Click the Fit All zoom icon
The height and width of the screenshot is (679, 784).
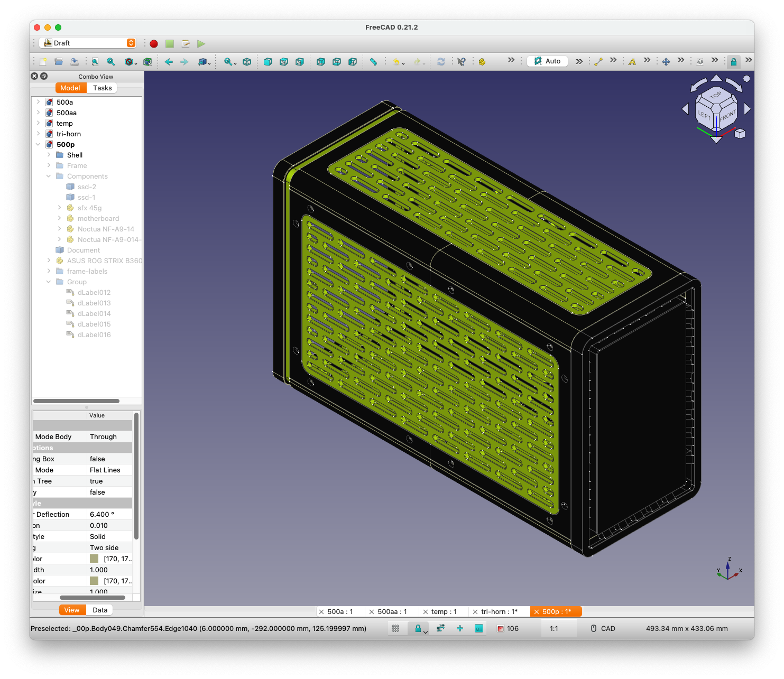tap(95, 62)
